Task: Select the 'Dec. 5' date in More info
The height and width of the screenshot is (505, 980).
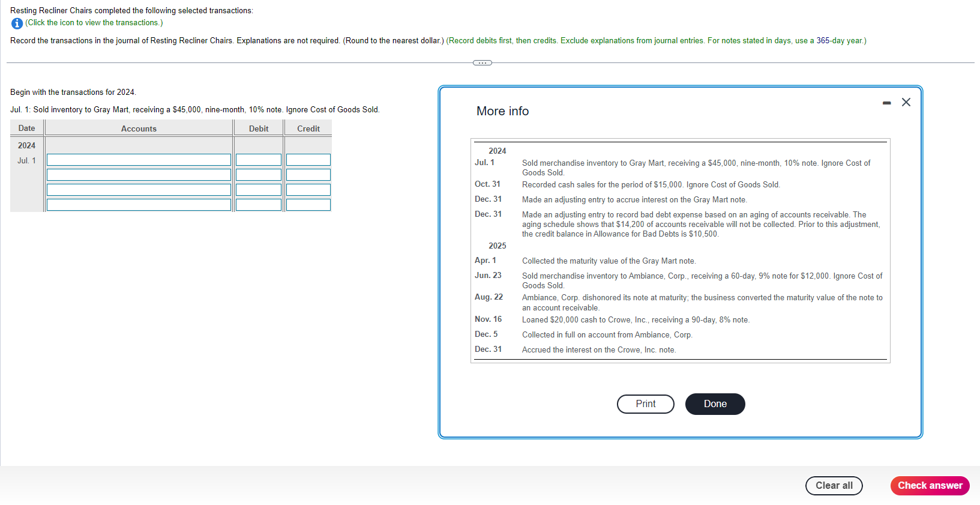Action: pos(486,334)
